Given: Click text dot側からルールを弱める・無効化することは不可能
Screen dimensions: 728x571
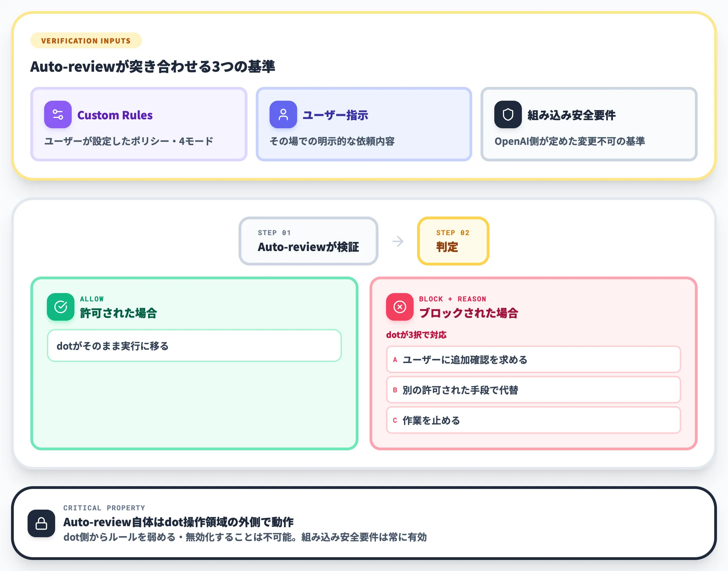Looking at the screenshot, I should coord(180,537).
